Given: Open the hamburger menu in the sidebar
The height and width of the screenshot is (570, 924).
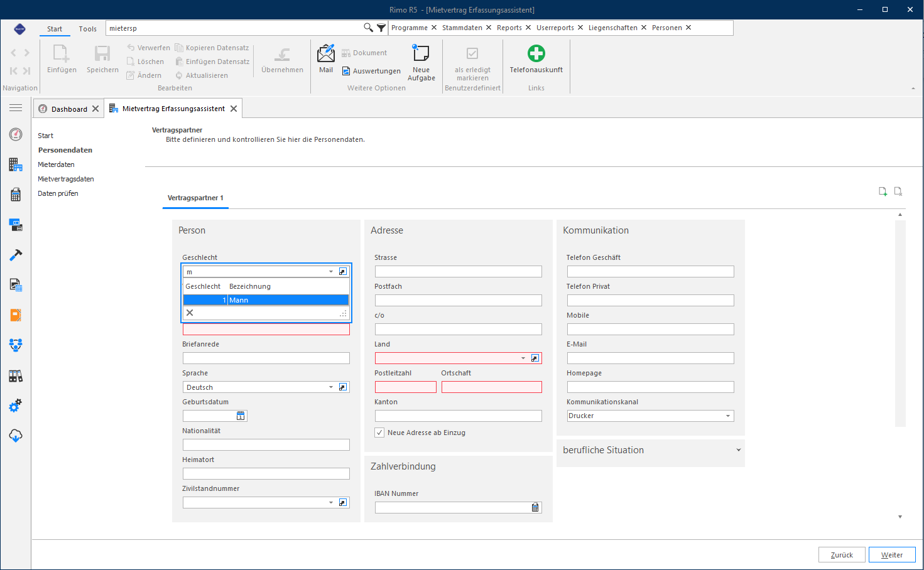Looking at the screenshot, I should 16,108.
